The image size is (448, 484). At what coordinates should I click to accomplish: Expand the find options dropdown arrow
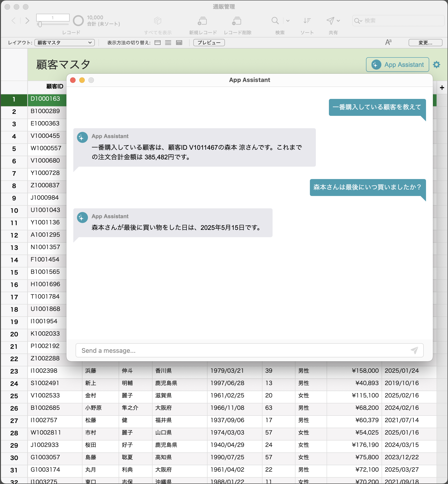(x=288, y=21)
